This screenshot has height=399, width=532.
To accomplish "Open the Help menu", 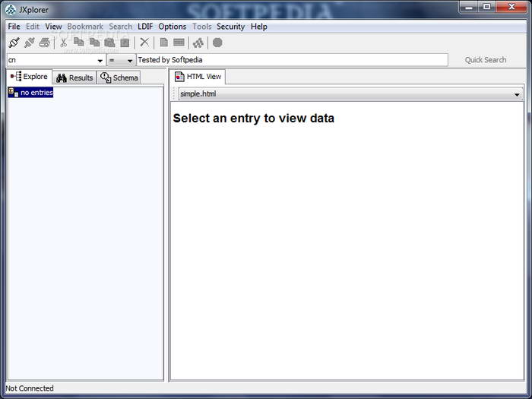I will [x=259, y=27].
